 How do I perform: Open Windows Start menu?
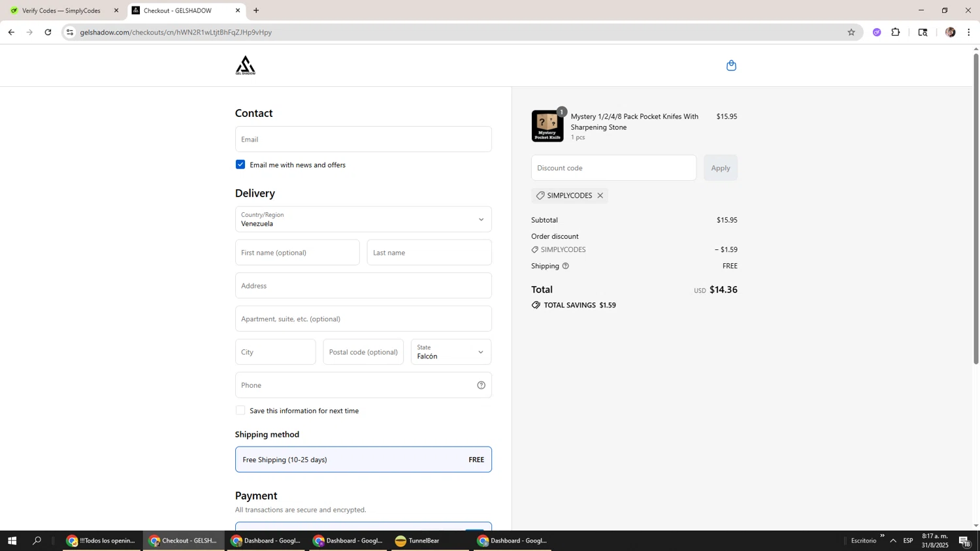(x=12, y=541)
